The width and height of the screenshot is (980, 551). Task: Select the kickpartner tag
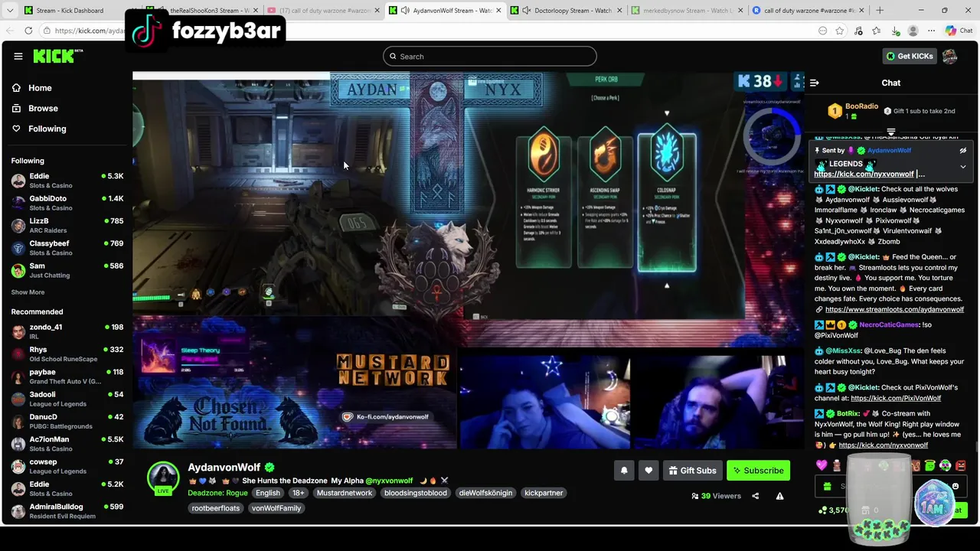(544, 493)
